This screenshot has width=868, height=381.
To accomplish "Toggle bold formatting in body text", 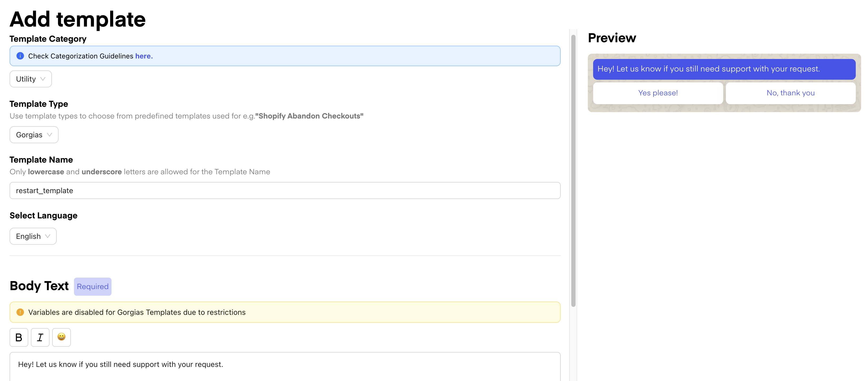I will pyautogui.click(x=19, y=337).
